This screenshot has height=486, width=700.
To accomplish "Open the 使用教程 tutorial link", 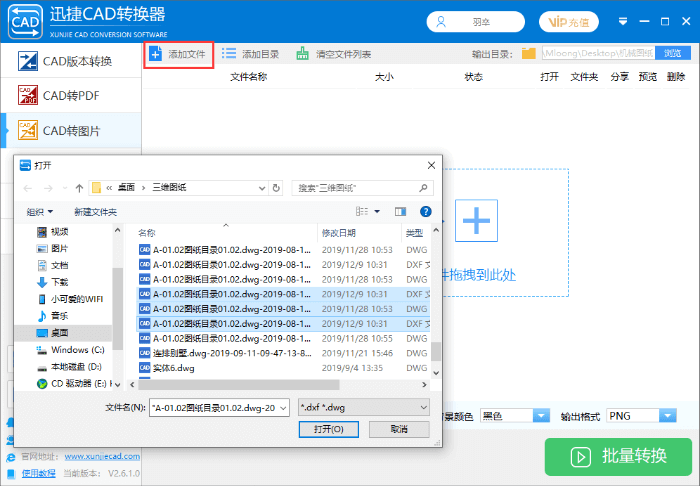I will [x=39, y=473].
